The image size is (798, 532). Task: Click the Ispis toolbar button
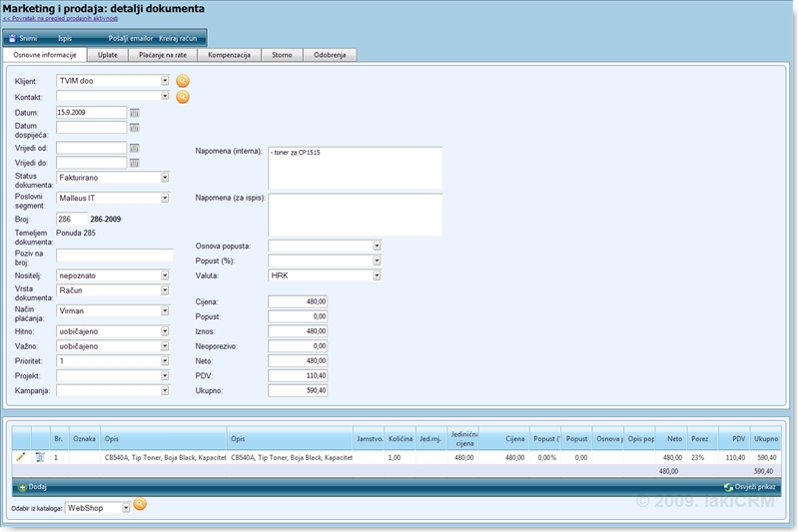[x=65, y=38]
